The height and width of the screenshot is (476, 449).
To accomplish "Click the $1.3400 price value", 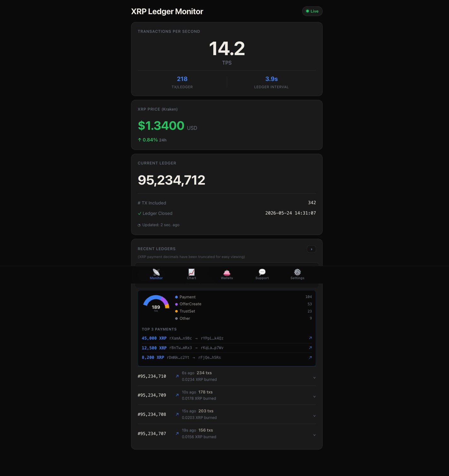I will coord(161,126).
